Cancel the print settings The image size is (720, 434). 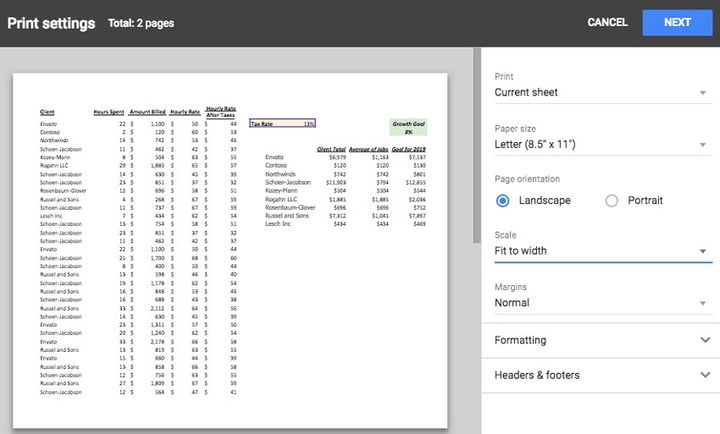pyautogui.click(x=607, y=23)
